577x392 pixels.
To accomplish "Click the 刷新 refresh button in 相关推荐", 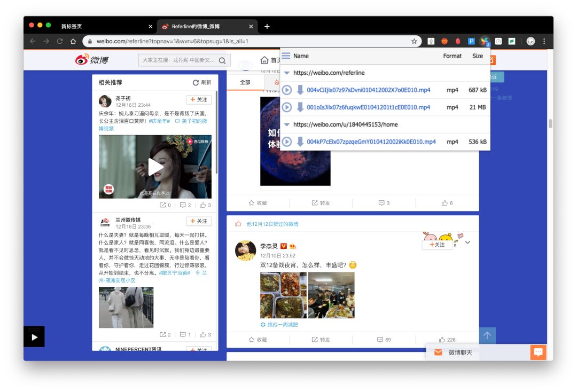I will point(202,83).
